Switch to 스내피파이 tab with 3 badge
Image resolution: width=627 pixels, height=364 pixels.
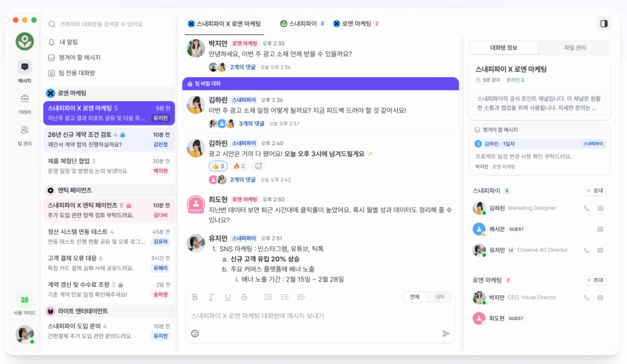pos(302,24)
